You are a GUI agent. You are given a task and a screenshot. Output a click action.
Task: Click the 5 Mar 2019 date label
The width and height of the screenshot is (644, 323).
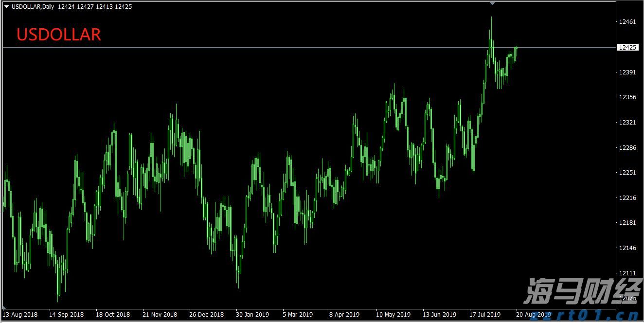298,315
